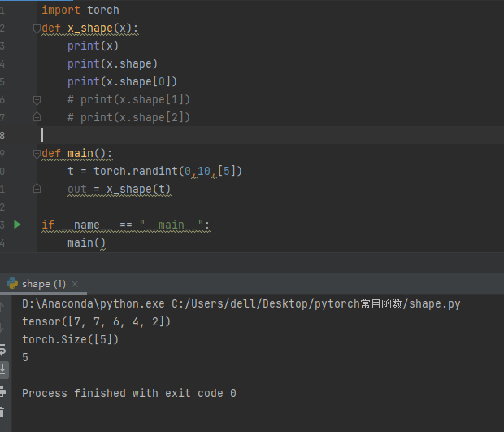
Task: Toggle soft-wrap in the run console
Action: [2, 349]
